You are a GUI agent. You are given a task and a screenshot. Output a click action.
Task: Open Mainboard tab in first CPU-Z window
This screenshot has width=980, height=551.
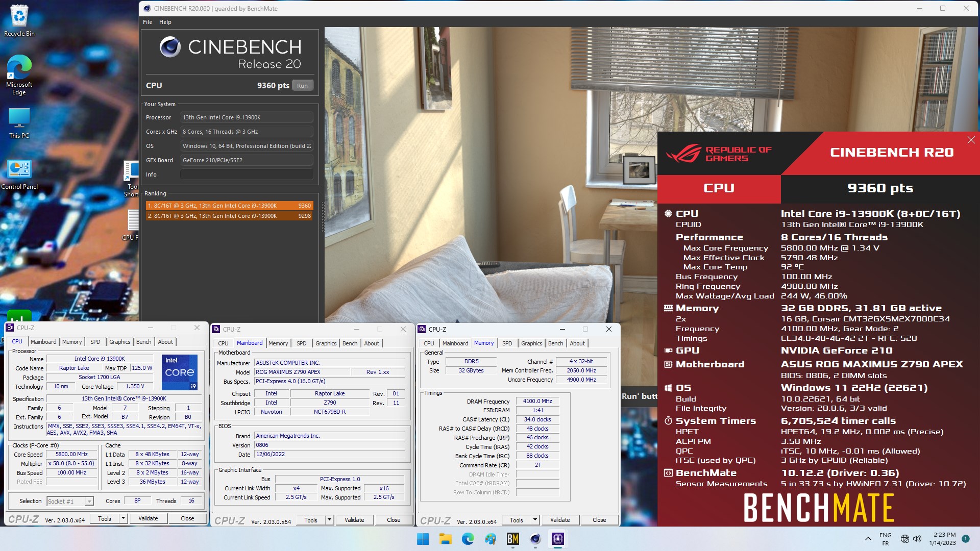(x=43, y=342)
